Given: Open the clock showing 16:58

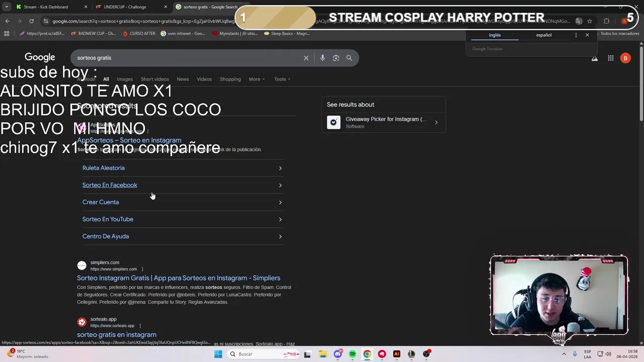Looking at the screenshot, I should [x=626, y=354].
